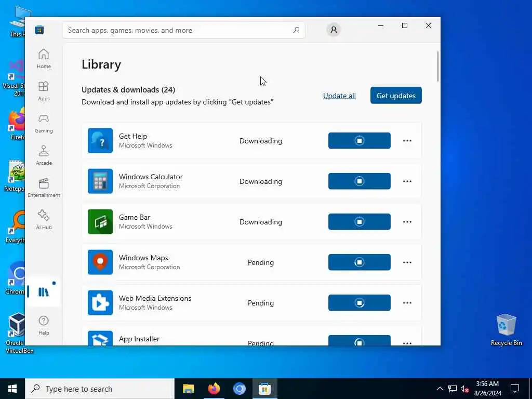Cancel the pending Web Media Extensions update
The image size is (532, 399).
click(360, 303)
